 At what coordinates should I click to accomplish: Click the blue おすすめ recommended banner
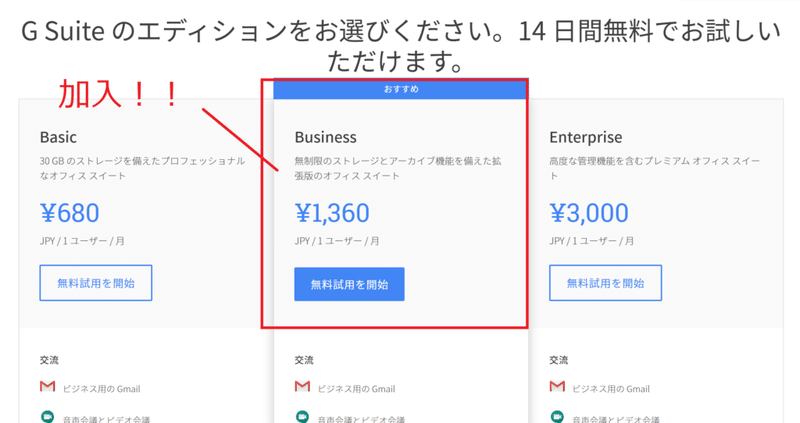click(400, 90)
